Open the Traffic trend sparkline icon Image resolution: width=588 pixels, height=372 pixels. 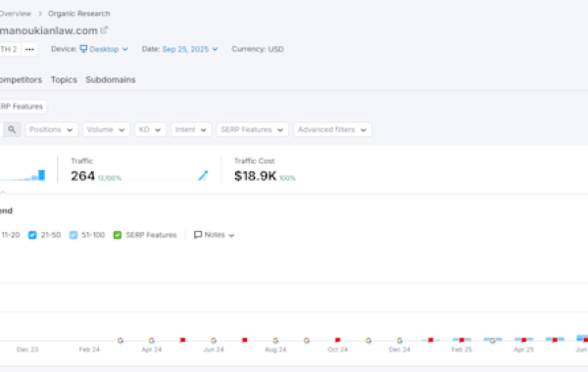[x=203, y=175]
